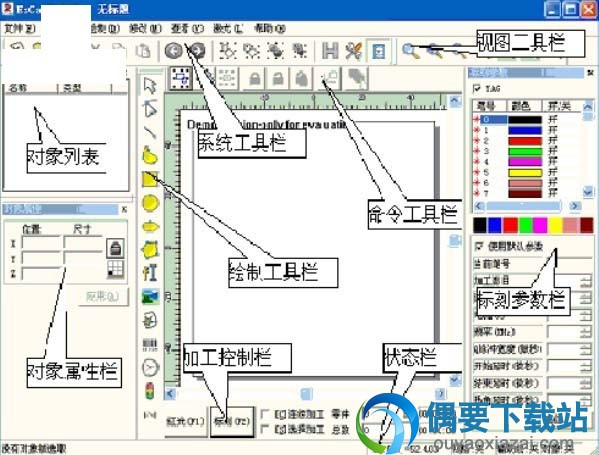Select pen 4 magenta row
Viewport: 599px width, 455px height.
[x=527, y=162]
